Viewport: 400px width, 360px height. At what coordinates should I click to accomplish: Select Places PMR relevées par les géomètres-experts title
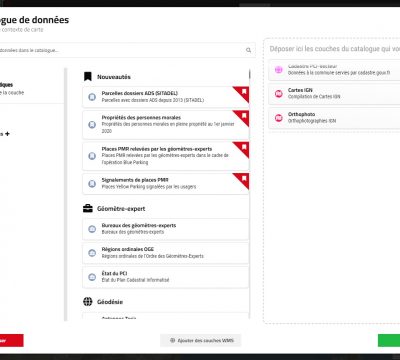[157, 149]
